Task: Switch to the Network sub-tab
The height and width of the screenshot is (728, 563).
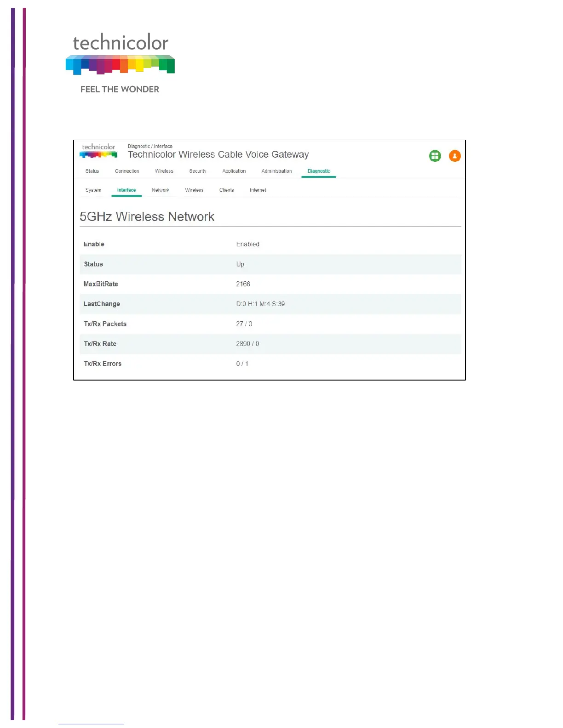Action: [161, 190]
